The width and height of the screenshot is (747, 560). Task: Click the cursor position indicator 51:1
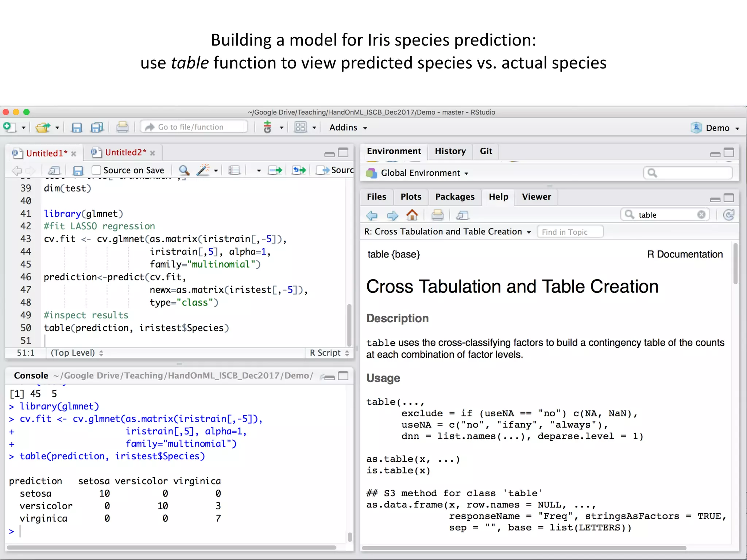(x=26, y=353)
